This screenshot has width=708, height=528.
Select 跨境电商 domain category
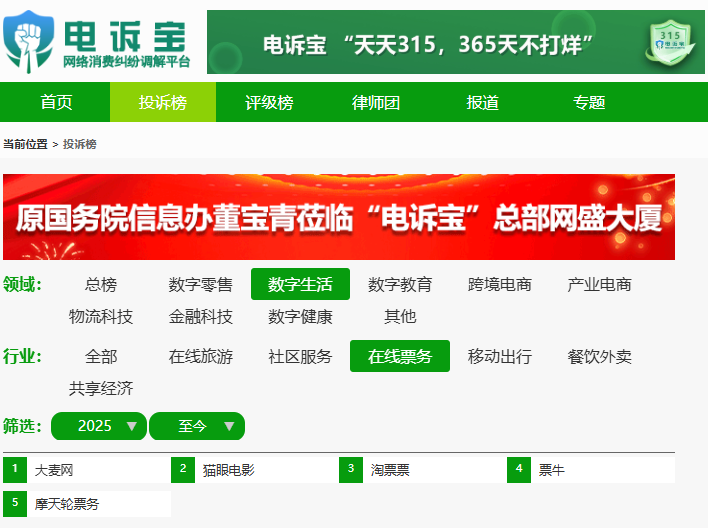(499, 285)
